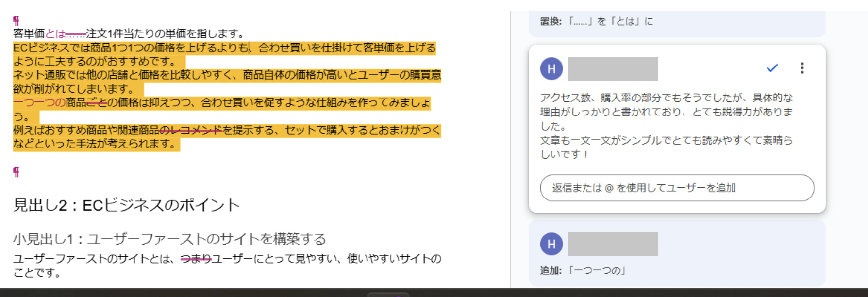Click the H avatar in the active comment
The width and height of the screenshot is (868, 297).
[x=551, y=69]
